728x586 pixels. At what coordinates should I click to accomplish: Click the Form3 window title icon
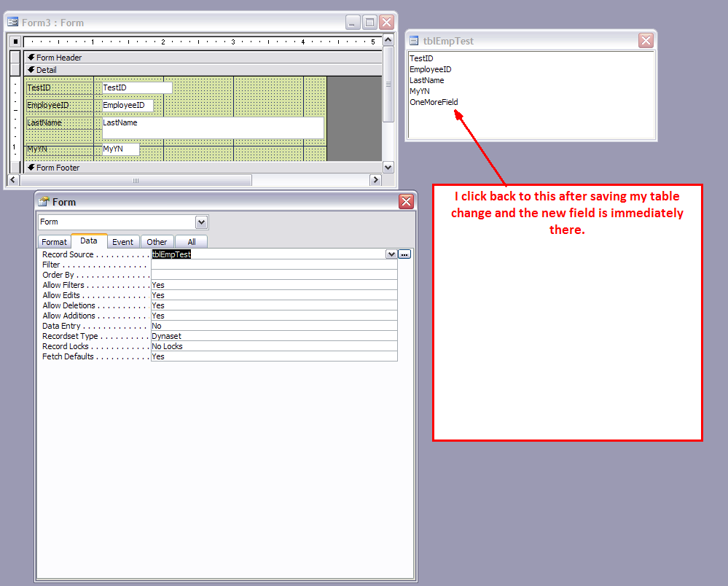click(12, 23)
